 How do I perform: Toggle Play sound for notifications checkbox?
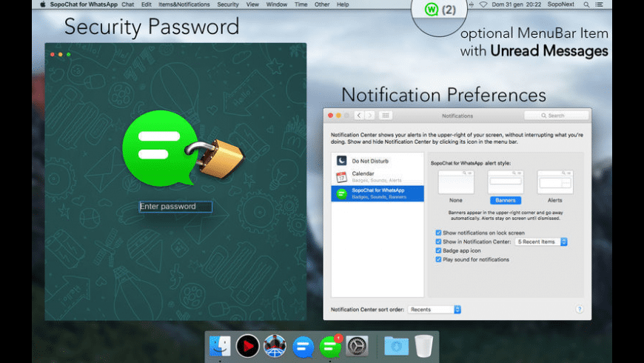[x=438, y=259]
